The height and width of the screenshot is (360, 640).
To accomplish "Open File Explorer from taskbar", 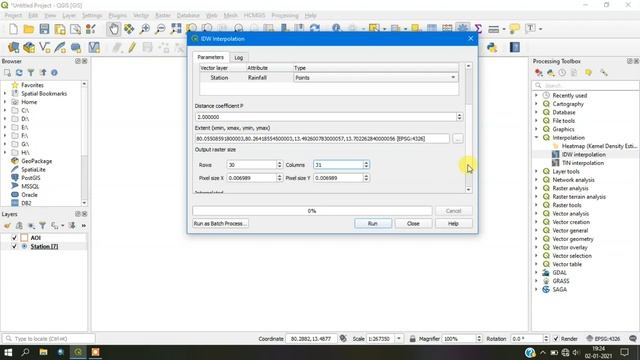I will click(43, 352).
